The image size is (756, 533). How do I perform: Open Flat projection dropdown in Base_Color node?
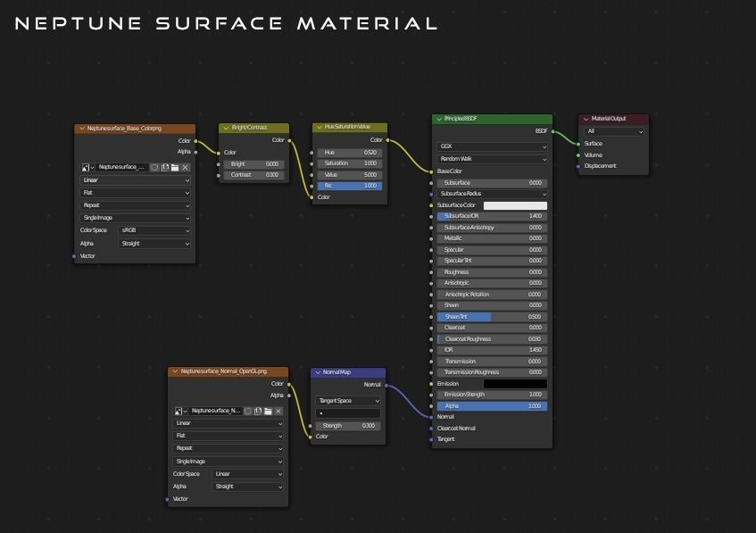135,193
